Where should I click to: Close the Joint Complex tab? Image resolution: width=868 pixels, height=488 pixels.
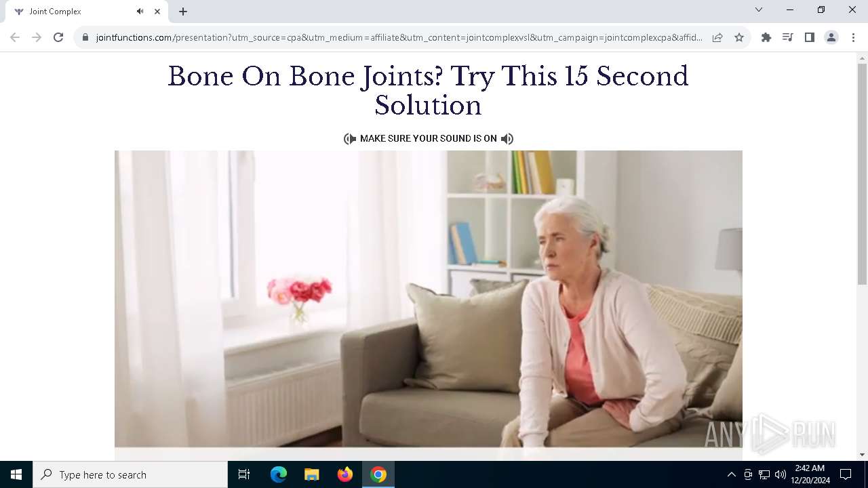tap(157, 12)
